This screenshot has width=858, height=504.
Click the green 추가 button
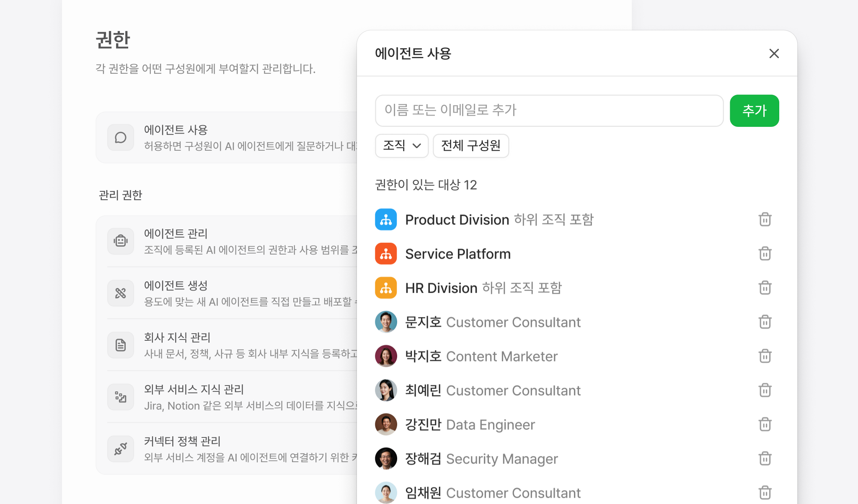(754, 111)
